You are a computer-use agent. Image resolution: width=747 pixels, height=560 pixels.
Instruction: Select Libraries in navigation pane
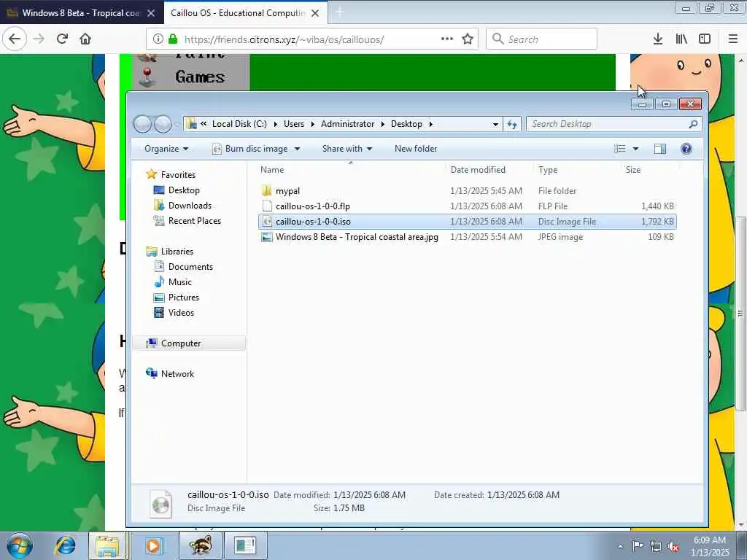(x=177, y=252)
